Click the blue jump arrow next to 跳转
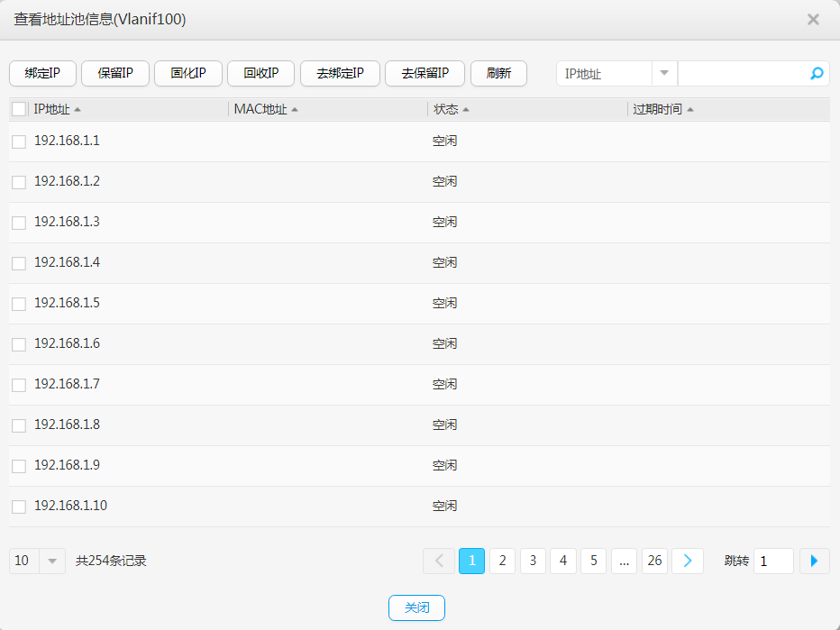 click(x=814, y=561)
